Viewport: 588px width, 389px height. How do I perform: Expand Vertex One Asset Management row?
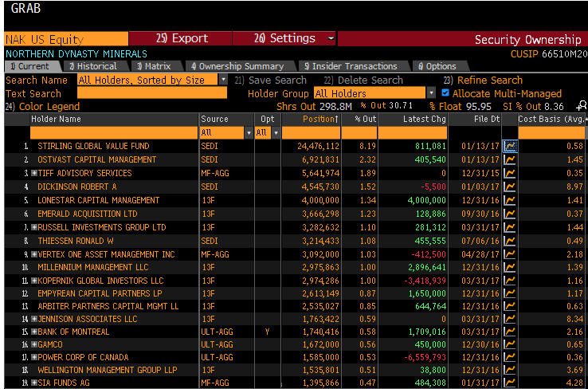pyautogui.click(x=34, y=254)
